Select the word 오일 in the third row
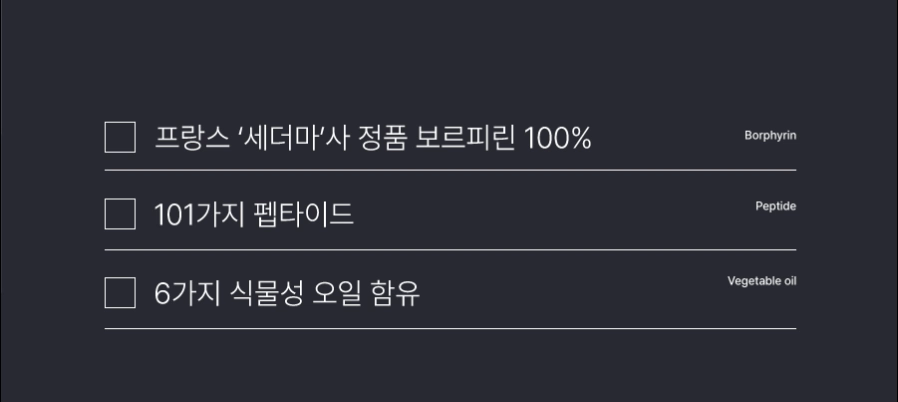Viewport: 898px width, 402px height. point(340,294)
